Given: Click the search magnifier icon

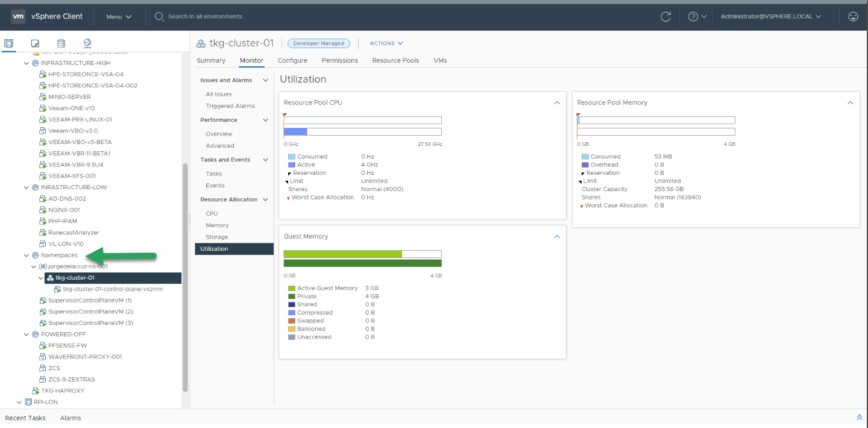Looking at the screenshot, I should point(160,16).
